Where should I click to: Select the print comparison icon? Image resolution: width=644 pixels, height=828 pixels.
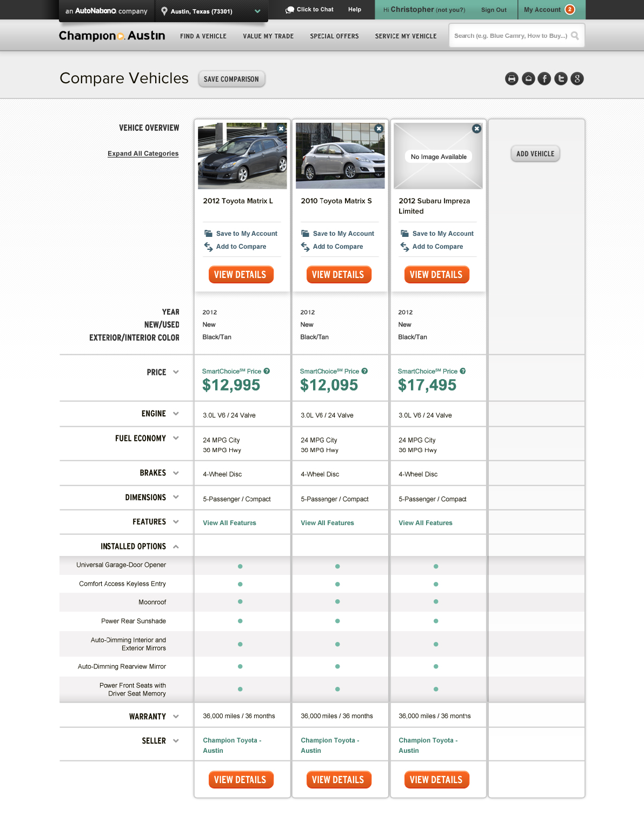coord(511,78)
